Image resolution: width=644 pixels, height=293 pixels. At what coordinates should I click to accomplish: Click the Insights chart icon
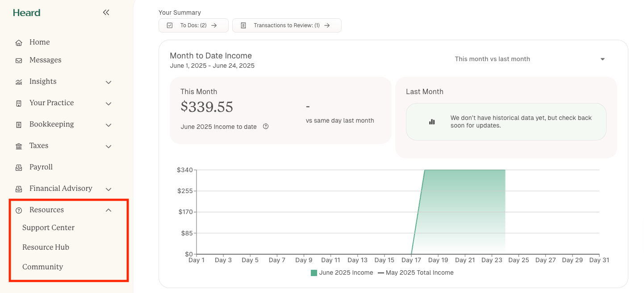click(x=19, y=82)
